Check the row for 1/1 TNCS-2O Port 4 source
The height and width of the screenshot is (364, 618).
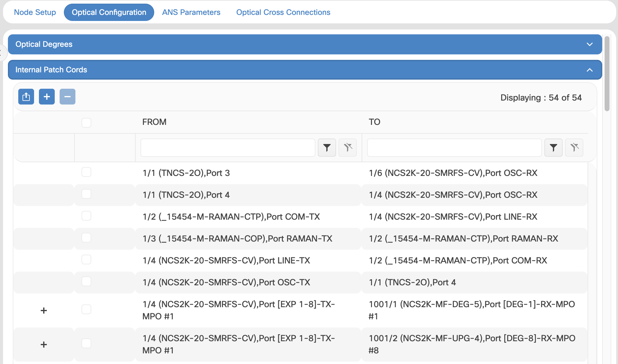point(86,194)
